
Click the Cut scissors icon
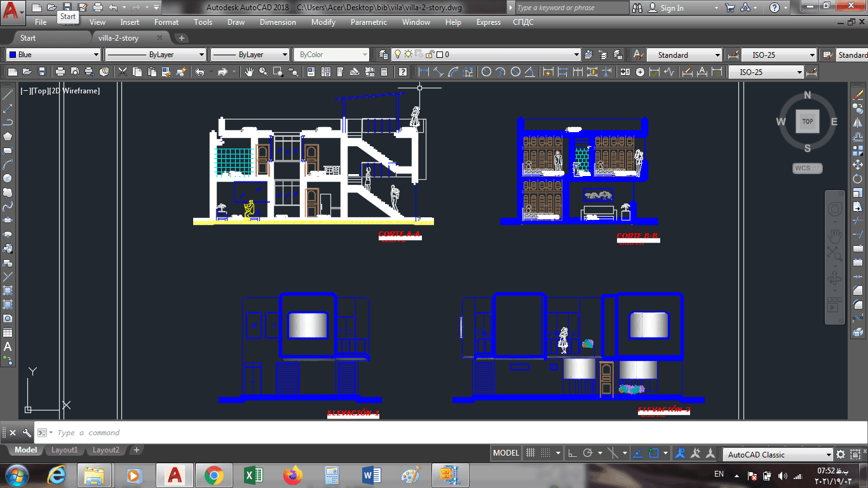[123, 72]
